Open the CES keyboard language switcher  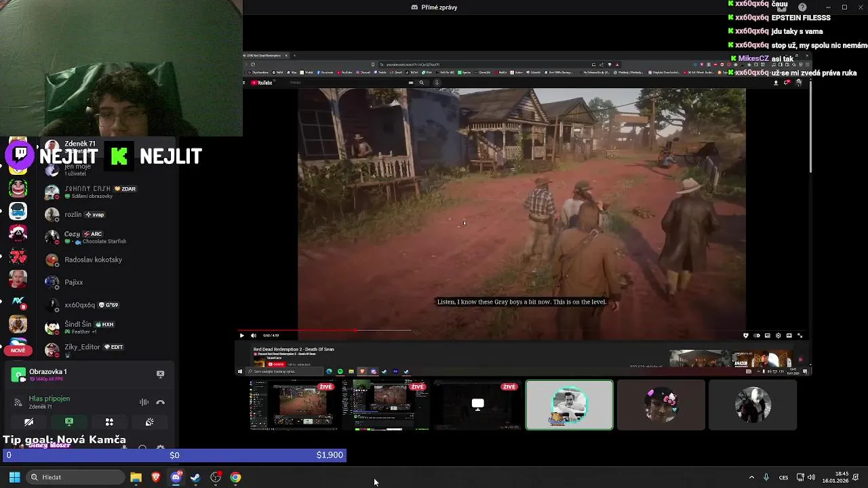click(784, 477)
